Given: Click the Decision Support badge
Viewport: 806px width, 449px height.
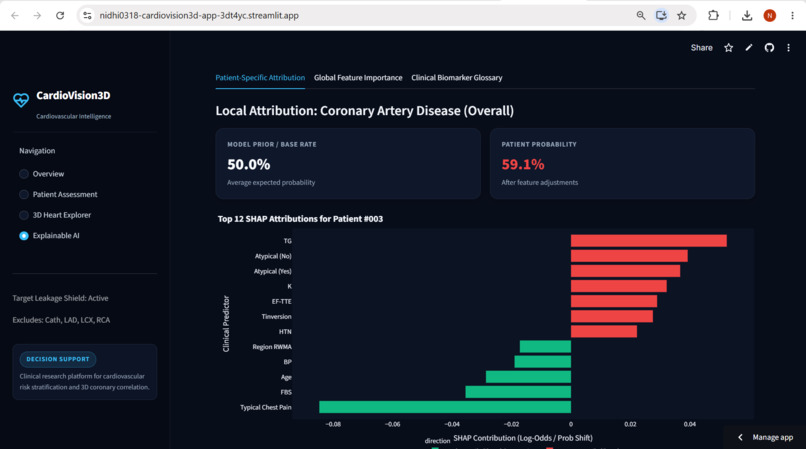Looking at the screenshot, I should click(58, 359).
